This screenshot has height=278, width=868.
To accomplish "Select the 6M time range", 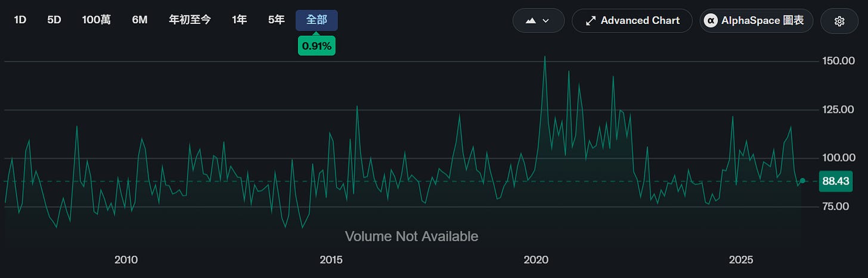I will pos(140,20).
